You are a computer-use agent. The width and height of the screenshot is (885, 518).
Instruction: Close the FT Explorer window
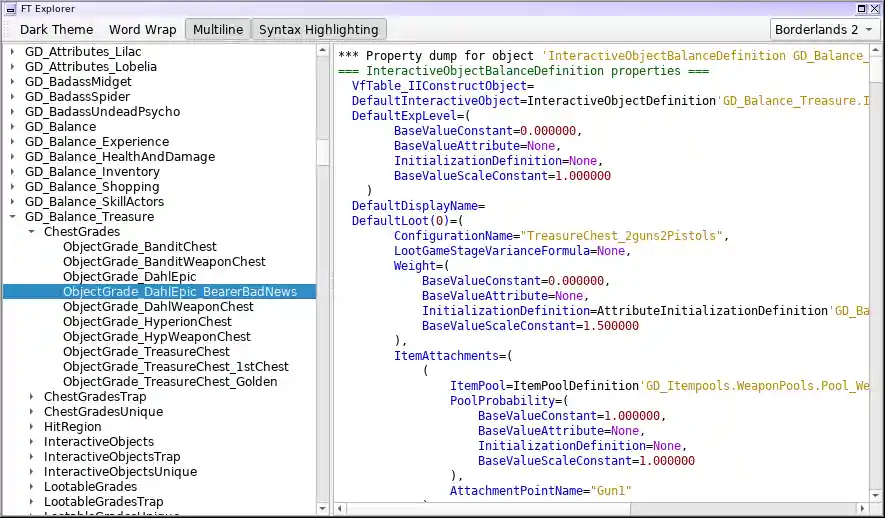coord(874,9)
